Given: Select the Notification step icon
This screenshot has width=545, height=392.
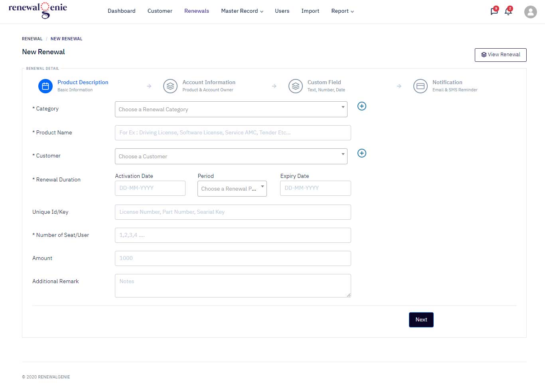Looking at the screenshot, I should 421,86.
